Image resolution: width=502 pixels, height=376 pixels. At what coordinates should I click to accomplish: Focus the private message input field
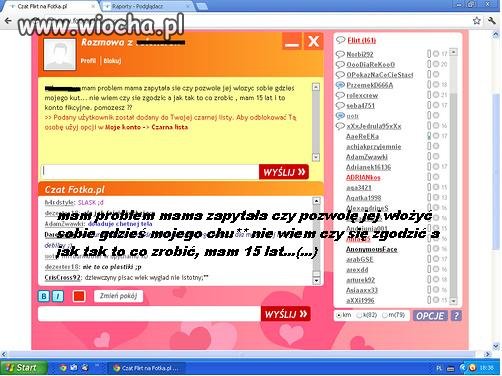tap(150, 171)
